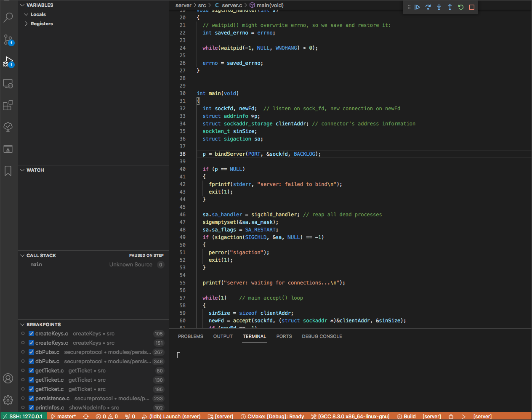
Task: Click the CMake debug bug icon in status bar
Action: click(451, 416)
